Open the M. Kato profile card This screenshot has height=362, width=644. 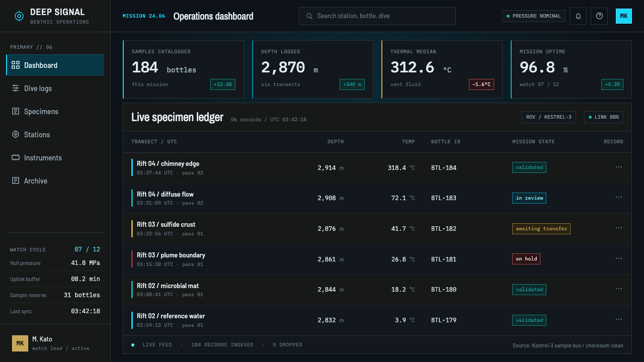(x=55, y=343)
